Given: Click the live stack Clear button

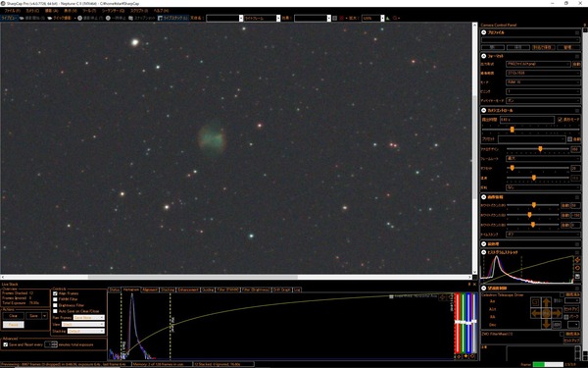Looking at the screenshot, I should 13,316.
